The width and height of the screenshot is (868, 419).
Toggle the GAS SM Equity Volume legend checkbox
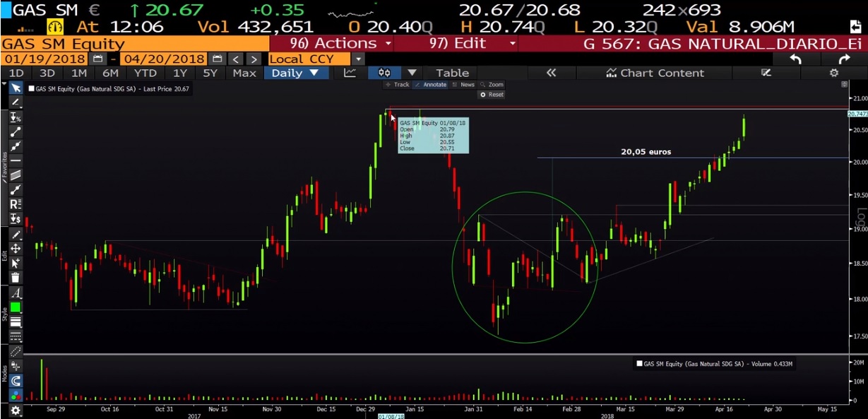[639, 364]
